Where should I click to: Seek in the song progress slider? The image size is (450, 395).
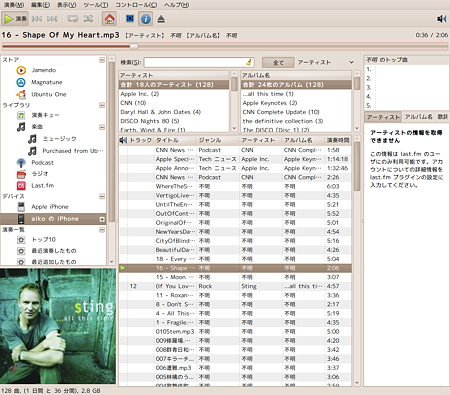(x=225, y=46)
